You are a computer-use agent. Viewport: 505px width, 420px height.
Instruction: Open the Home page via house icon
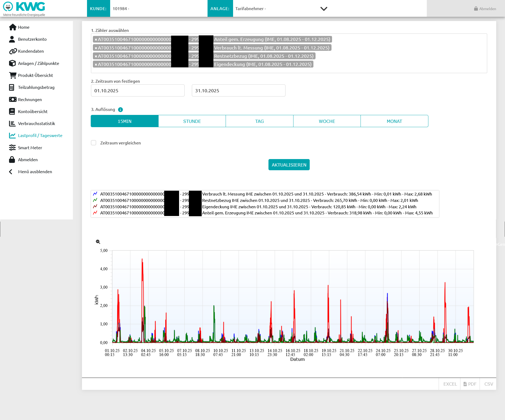(x=13, y=27)
